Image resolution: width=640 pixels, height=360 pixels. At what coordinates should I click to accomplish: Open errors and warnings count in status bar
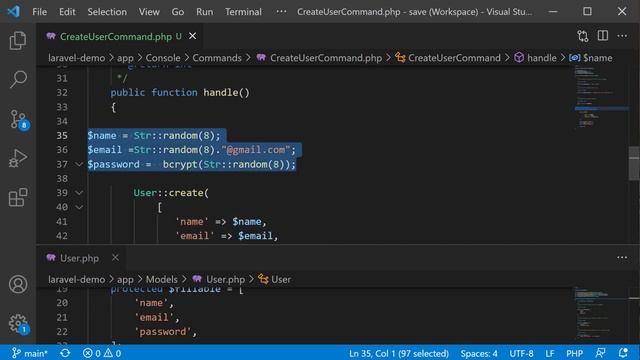(102, 353)
